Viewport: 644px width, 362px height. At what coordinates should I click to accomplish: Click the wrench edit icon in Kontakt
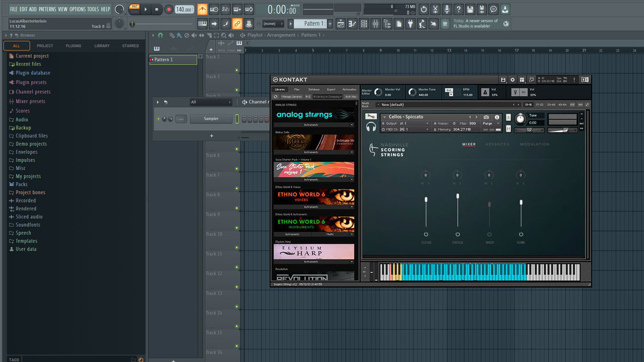371,116
